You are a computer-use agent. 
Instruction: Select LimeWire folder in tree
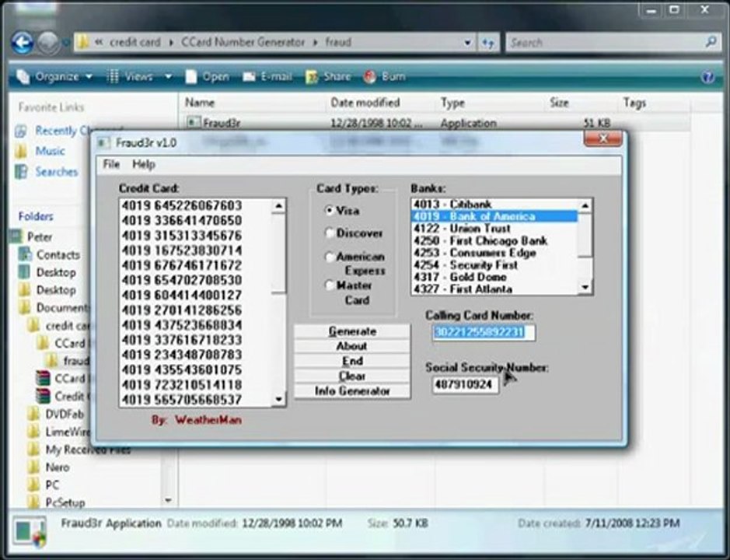(x=67, y=432)
